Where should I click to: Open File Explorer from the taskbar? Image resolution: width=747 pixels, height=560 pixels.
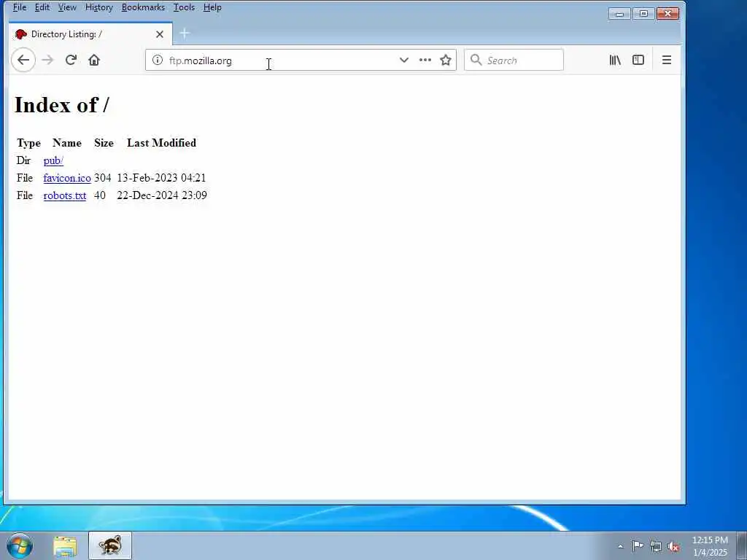click(65, 546)
